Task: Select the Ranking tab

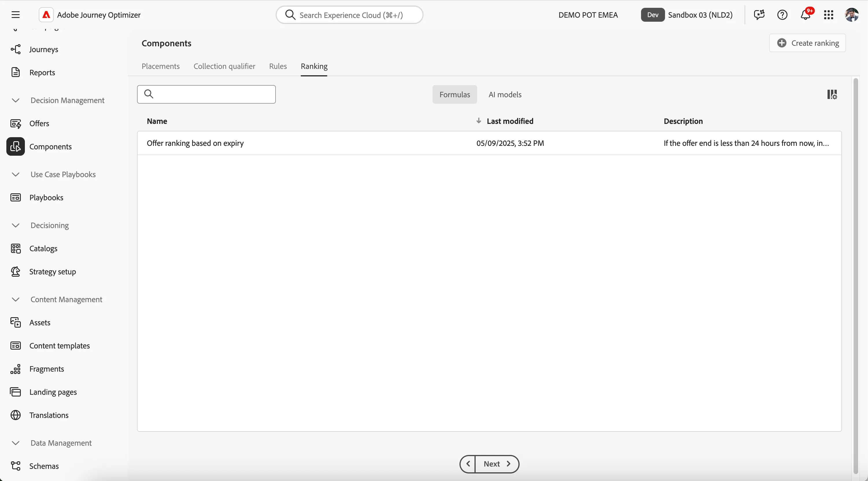Action: click(x=314, y=66)
